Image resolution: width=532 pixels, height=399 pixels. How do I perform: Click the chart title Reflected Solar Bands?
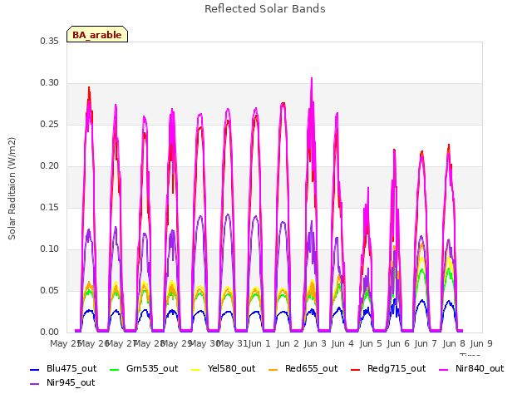[x=265, y=9]
